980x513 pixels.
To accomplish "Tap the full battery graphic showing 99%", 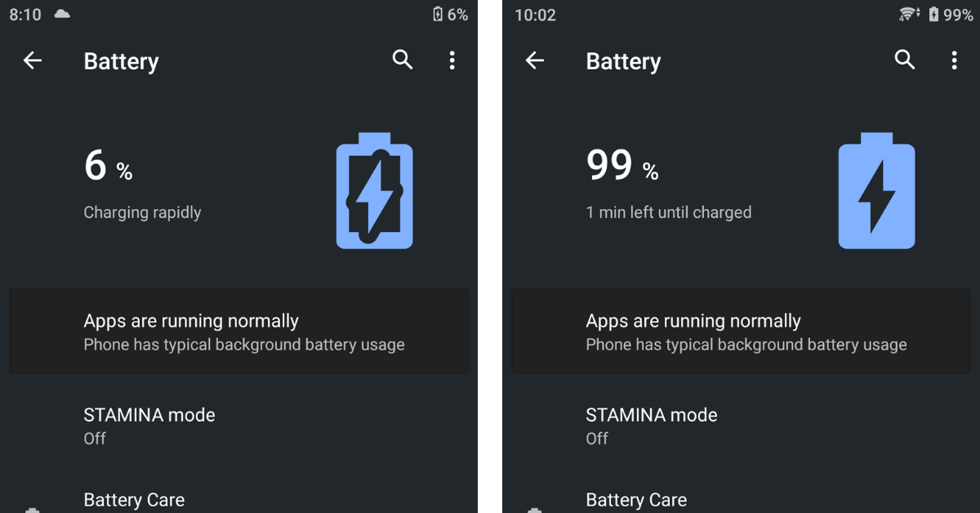I will click(876, 190).
